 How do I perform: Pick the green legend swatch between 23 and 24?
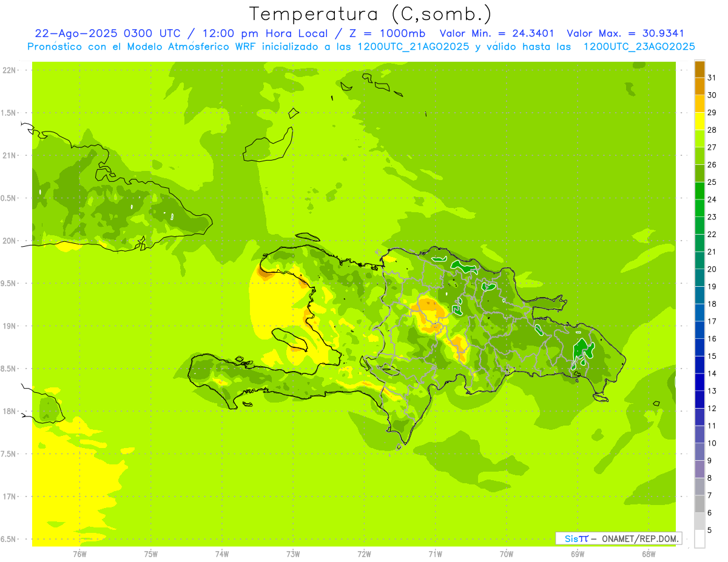[x=699, y=209]
